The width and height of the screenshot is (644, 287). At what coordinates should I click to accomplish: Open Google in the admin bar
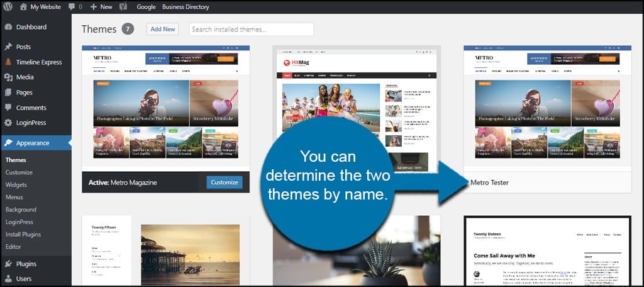146,7
